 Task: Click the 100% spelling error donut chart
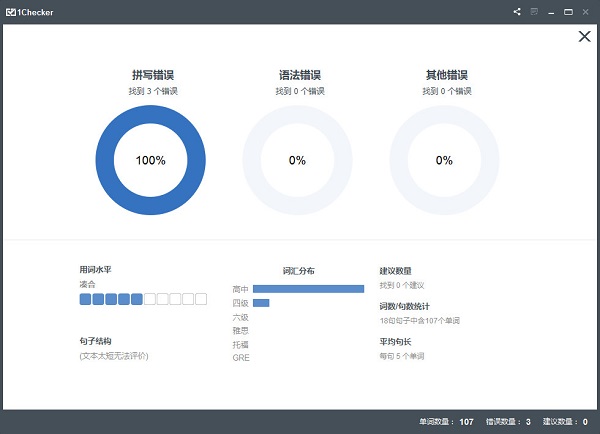[x=150, y=160]
